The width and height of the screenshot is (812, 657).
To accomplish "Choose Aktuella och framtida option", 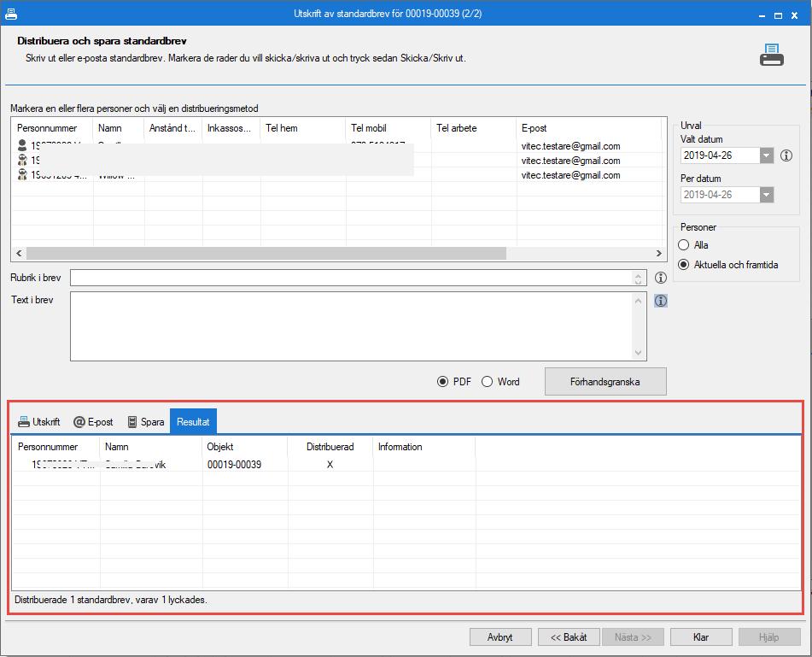I will pos(684,264).
